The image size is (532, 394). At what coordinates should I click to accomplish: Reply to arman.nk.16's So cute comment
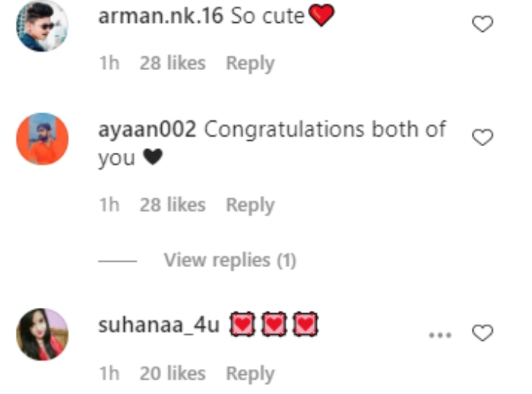[x=250, y=64]
